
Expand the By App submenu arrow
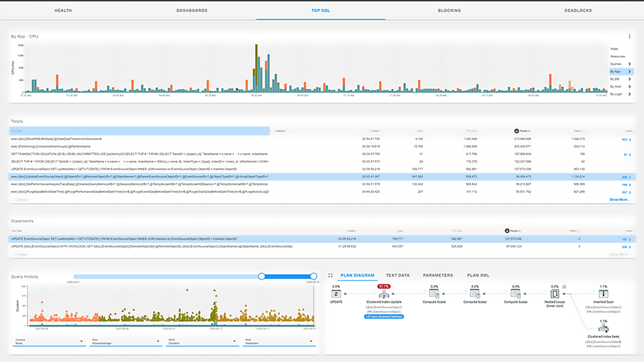pos(629,71)
